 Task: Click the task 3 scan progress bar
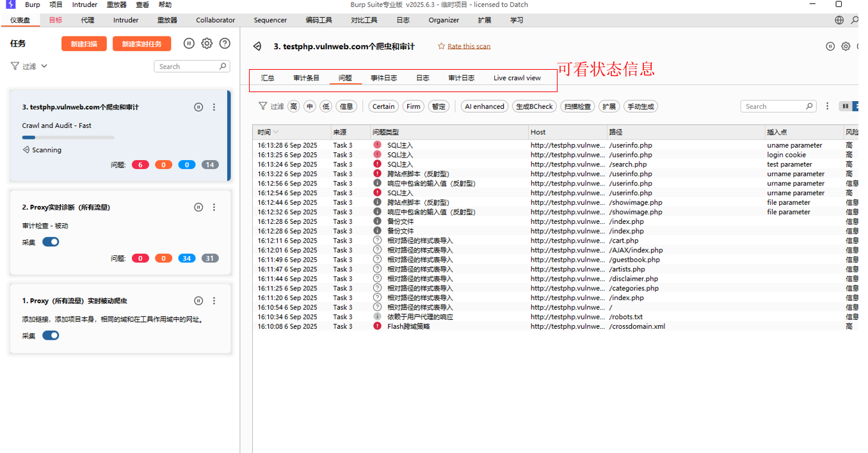(68, 137)
